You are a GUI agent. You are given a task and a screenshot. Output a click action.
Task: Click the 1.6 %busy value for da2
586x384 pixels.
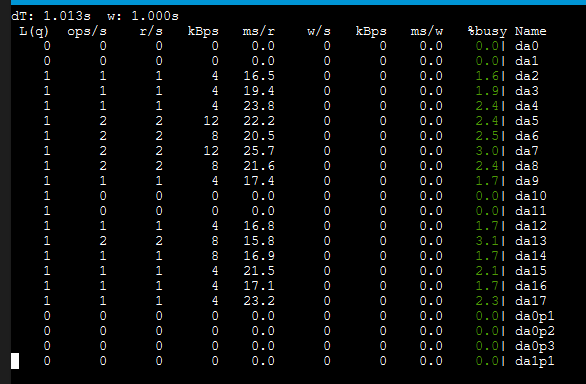tap(487, 76)
